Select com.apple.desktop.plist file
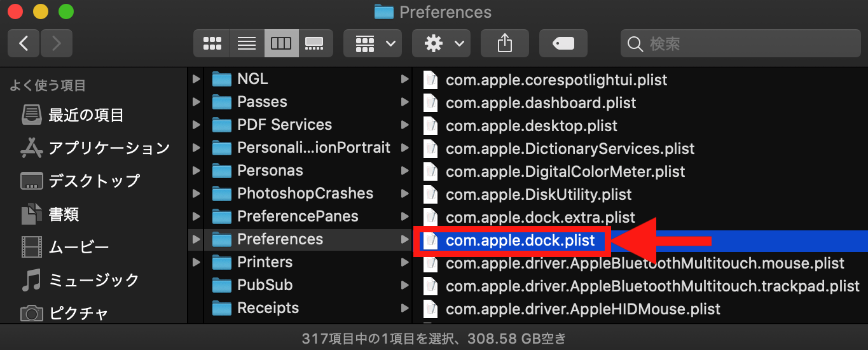 point(532,126)
